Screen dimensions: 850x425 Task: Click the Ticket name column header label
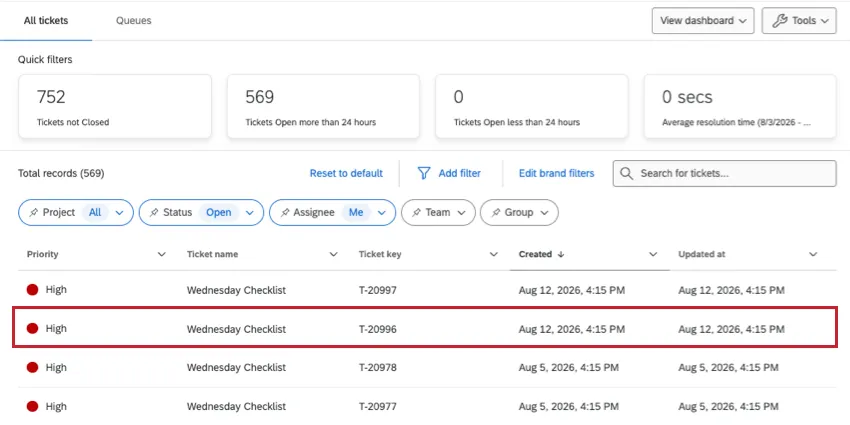212,254
